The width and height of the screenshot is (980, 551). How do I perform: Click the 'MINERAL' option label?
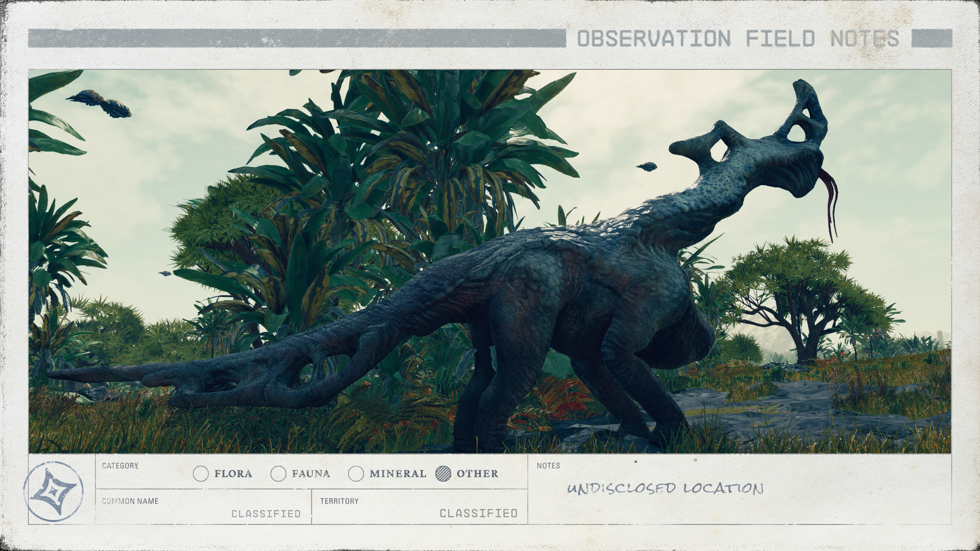click(398, 474)
